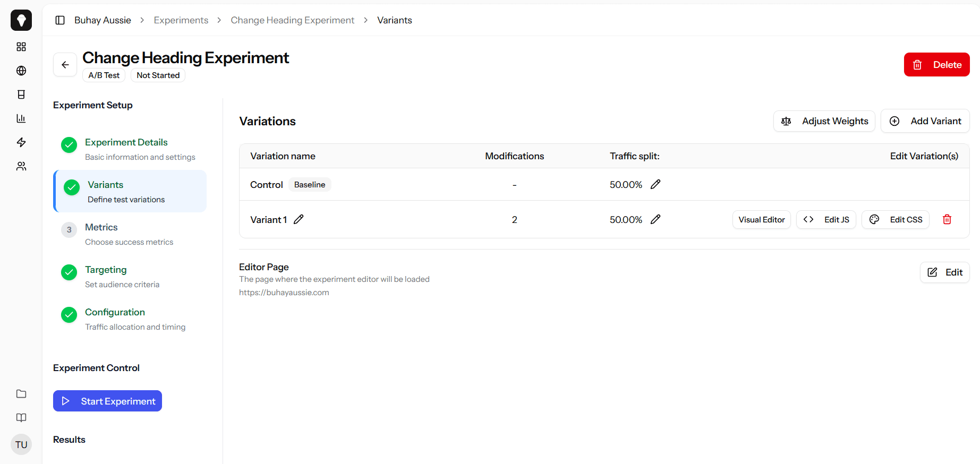Open the lightning bolt icon in sidebar
The height and width of the screenshot is (464, 980).
[x=21, y=142]
